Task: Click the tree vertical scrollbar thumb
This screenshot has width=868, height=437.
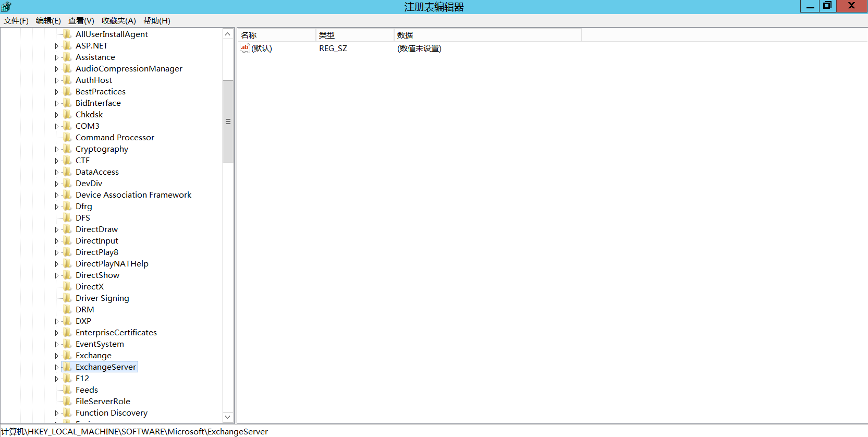Action: tap(228, 122)
